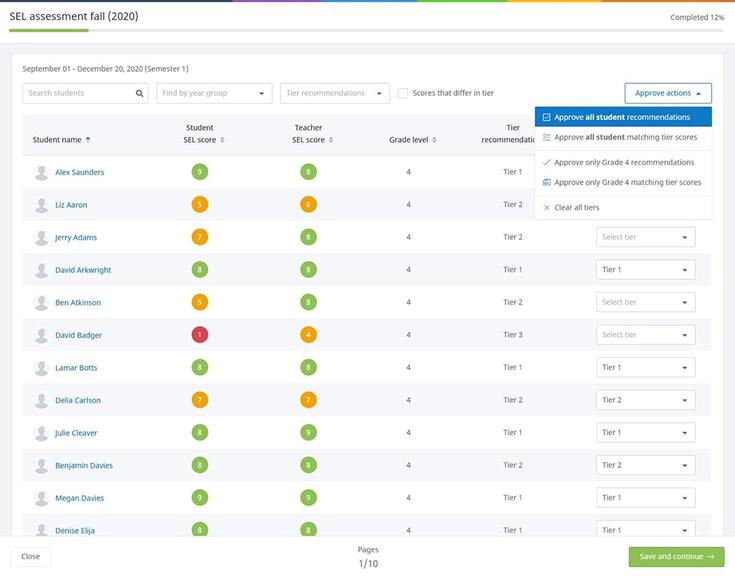Click the completion progress bar
Image resolution: width=735 pixels, height=578 pixels.
(366, 30)
